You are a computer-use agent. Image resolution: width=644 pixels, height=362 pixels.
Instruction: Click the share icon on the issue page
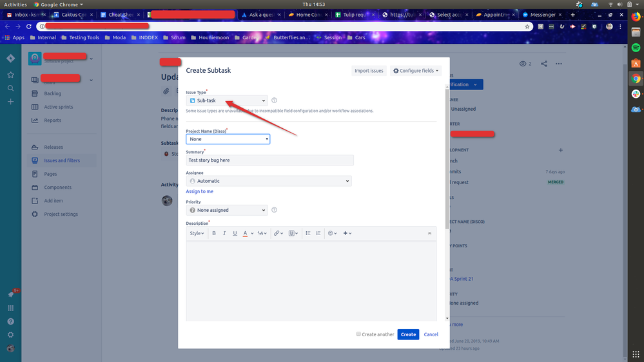pyautogui.click(x=544, y=64)
